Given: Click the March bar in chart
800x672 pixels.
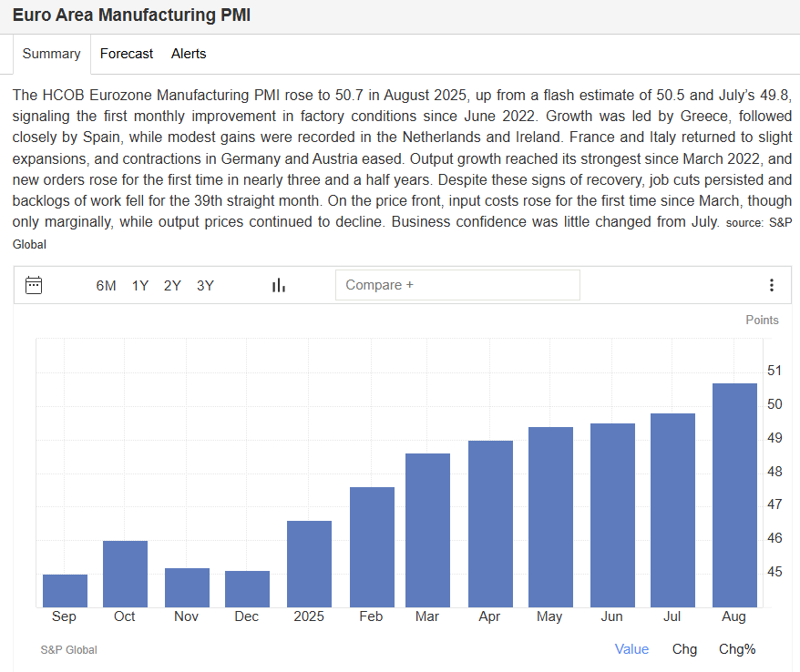Looking at the screenshot, I should coord(427,530).
